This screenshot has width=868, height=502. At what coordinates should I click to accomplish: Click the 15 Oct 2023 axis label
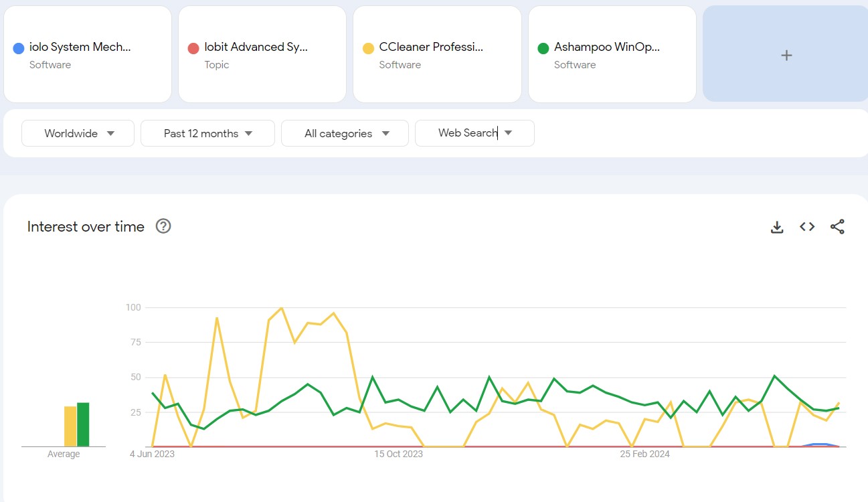398,454
